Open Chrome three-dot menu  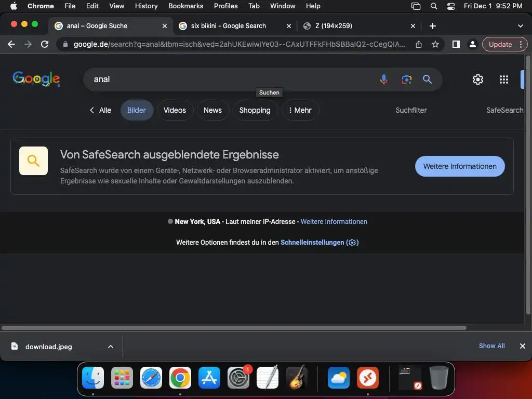(521, 45)
